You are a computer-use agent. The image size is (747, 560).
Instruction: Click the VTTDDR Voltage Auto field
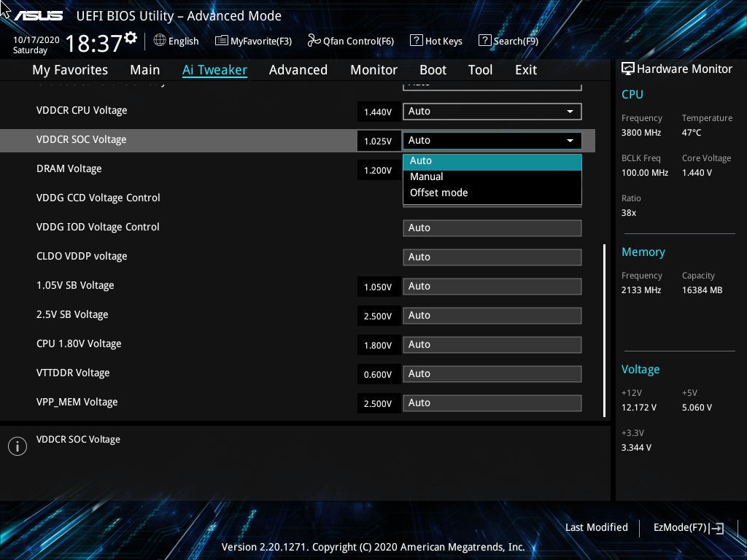pos(492,374)
